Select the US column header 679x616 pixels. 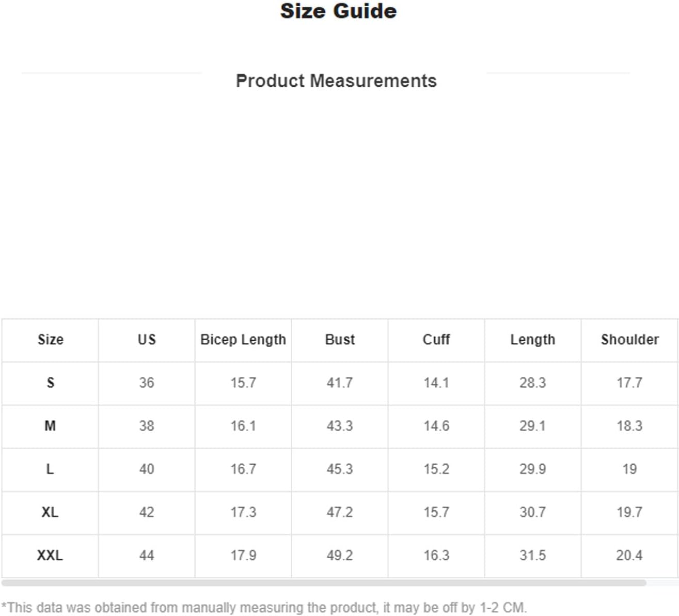[147, 340]
